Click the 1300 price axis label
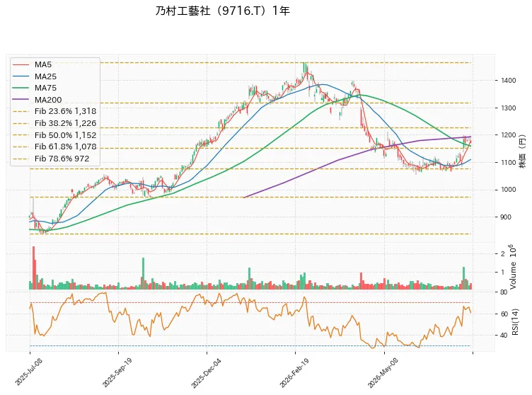 pyautogui.click(x=508, y=108)
